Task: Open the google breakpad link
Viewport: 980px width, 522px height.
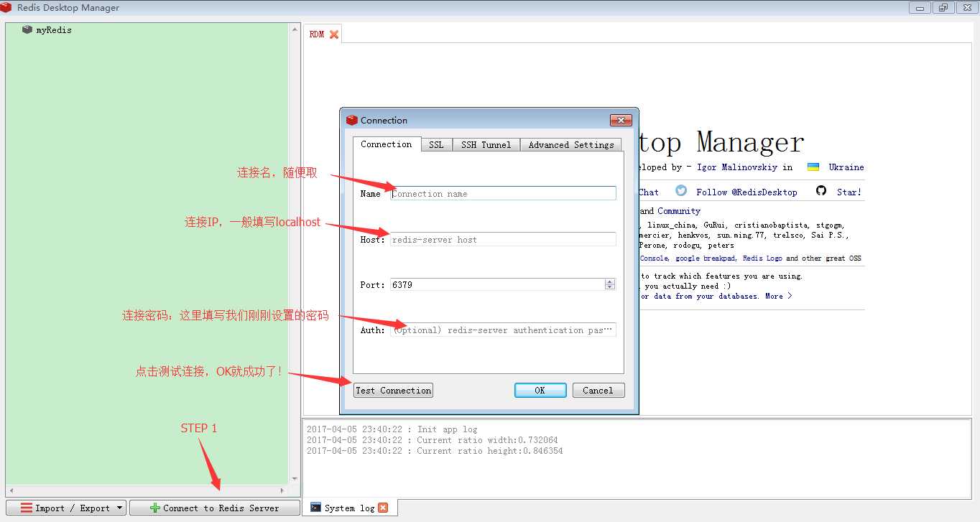Action: tap(706, 258)
